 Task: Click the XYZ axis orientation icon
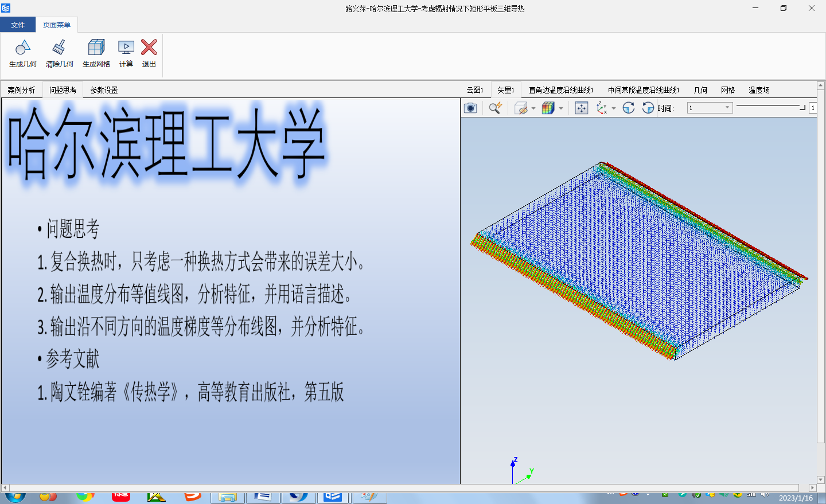[602, 108]
